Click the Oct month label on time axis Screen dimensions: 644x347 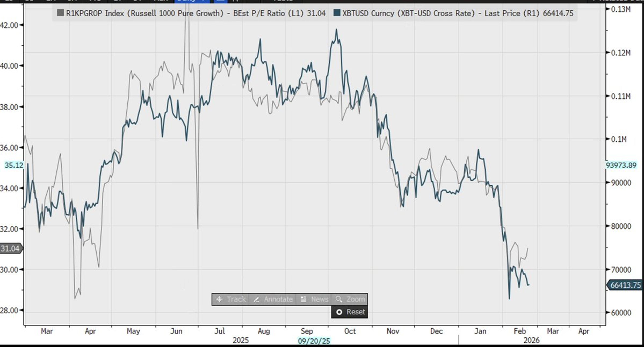pyautogui.click(x=350, y=331)
